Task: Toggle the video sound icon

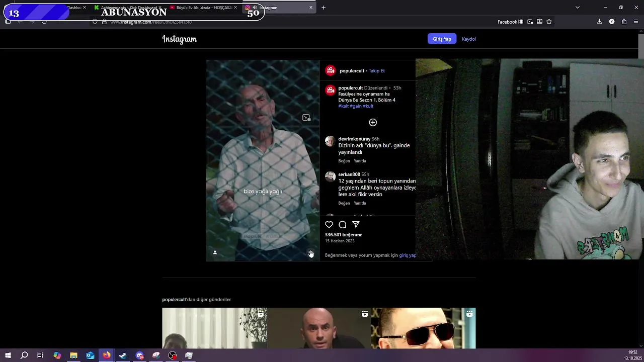Action: point(310,252)
